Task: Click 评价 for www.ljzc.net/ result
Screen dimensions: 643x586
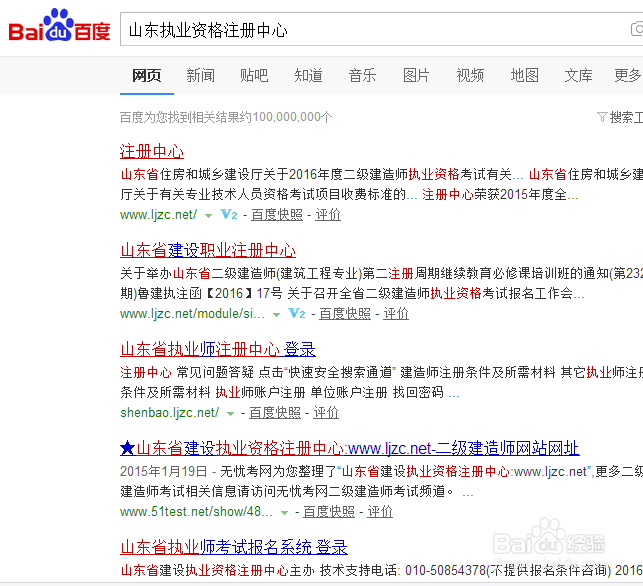Action: 328,214
